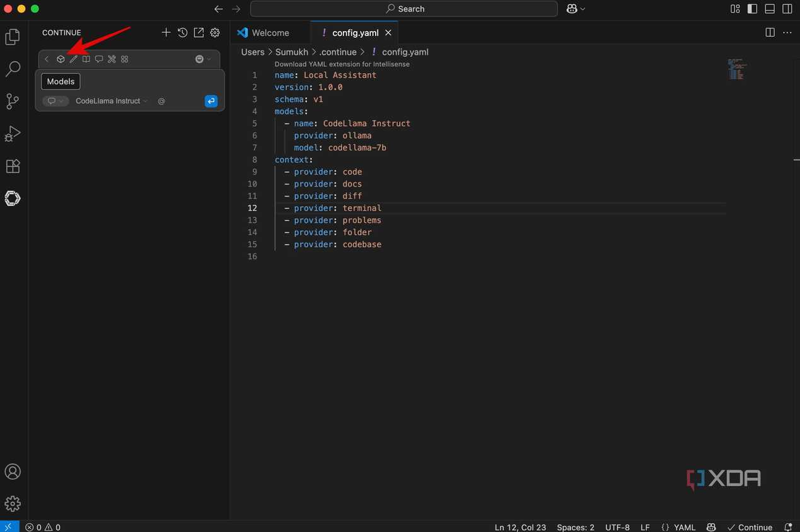800x532 pixels.
Task: Change the YAML language mode in status bar
Action: click(684, 527)
